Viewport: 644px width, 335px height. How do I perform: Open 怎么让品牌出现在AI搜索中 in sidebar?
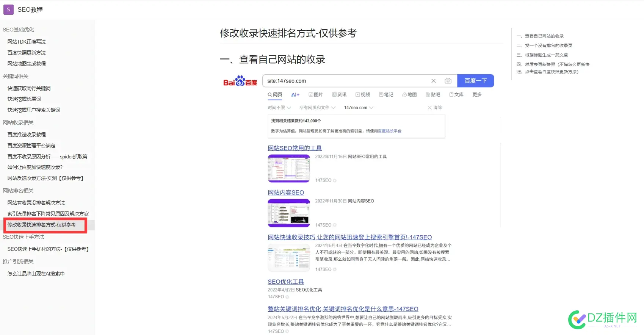(x=36, y=274)
